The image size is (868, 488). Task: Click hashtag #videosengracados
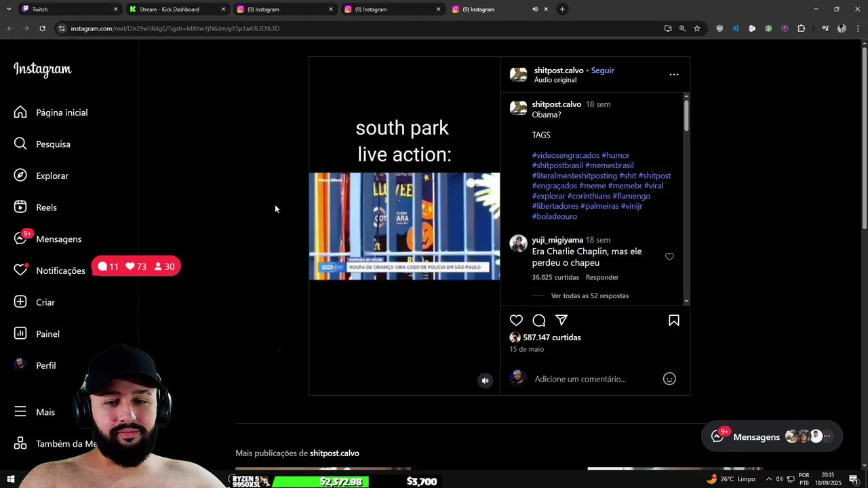[x=566, y=155]
